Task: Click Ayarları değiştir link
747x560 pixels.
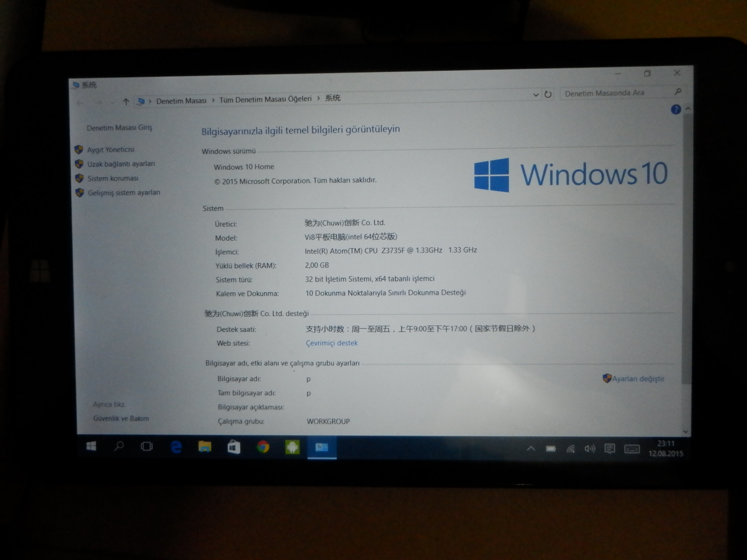Action: (638, 379)
